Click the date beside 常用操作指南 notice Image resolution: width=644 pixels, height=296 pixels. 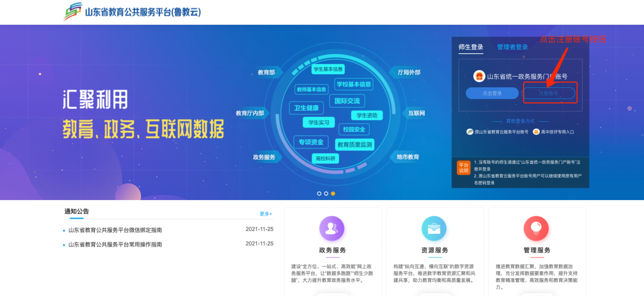tap(260, 244)
